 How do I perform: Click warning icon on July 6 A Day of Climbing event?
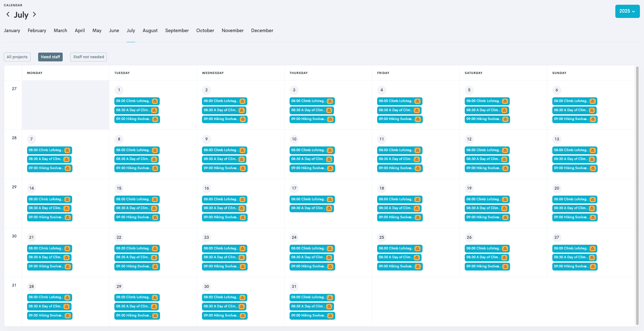coord(592,110)
